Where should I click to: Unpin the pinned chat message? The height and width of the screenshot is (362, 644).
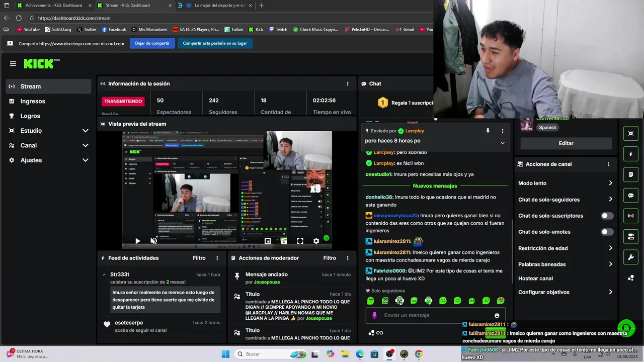pos(488,131)
